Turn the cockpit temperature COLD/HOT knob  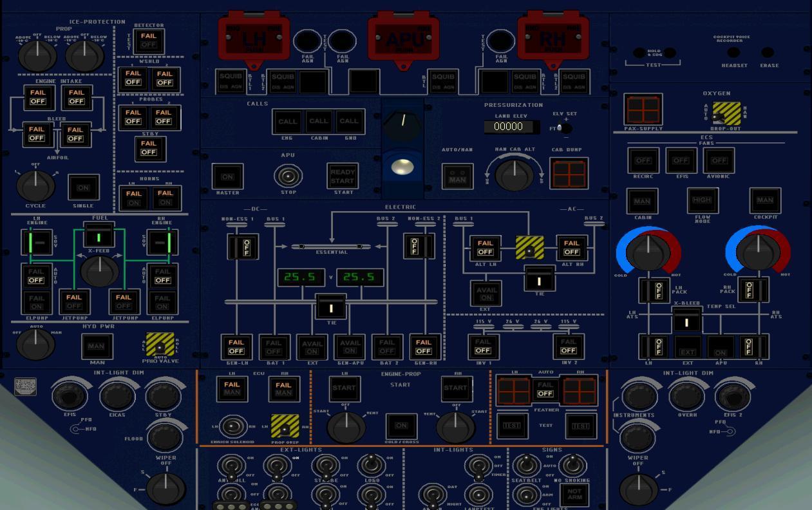[x=757, y=252]
